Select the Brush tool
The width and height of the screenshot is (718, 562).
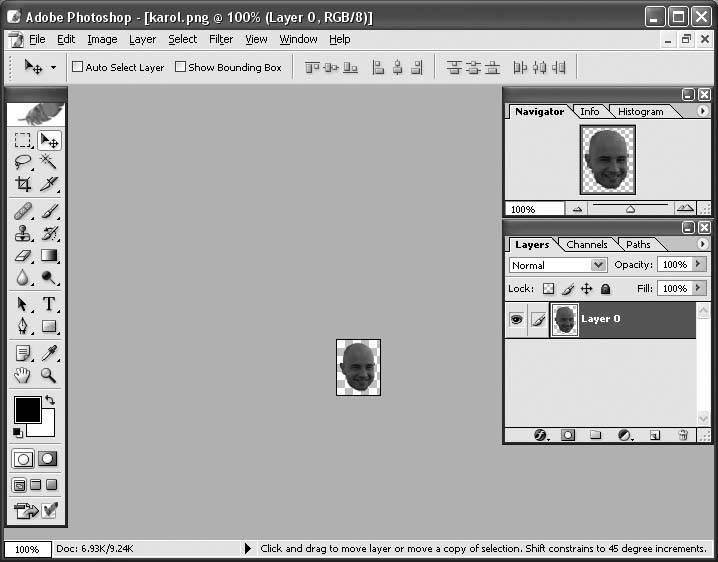coord(49,212)
